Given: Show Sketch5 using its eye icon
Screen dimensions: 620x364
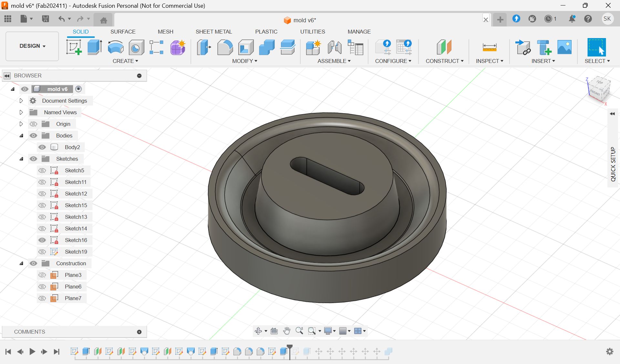Looking at the screenshot, I should point(42,170).
